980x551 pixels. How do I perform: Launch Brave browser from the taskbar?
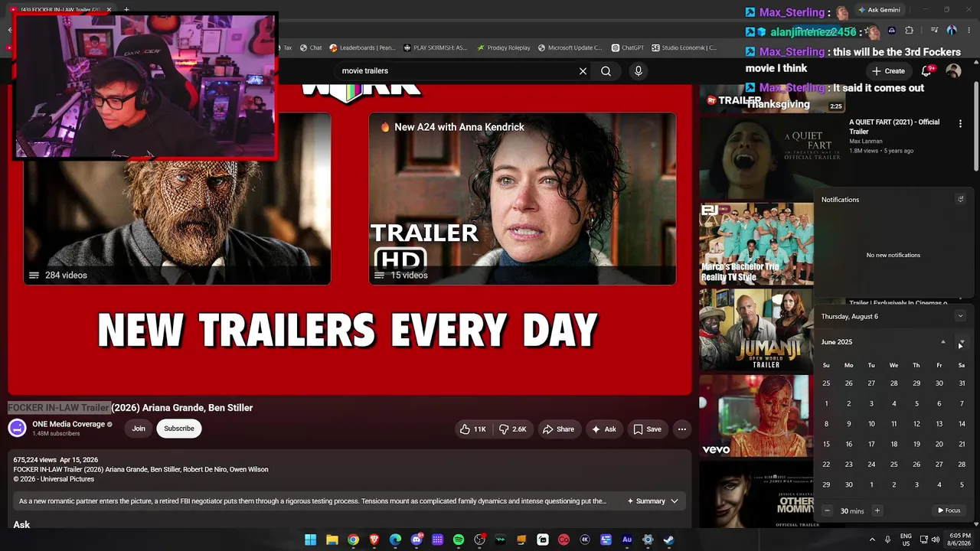[374, 540]
